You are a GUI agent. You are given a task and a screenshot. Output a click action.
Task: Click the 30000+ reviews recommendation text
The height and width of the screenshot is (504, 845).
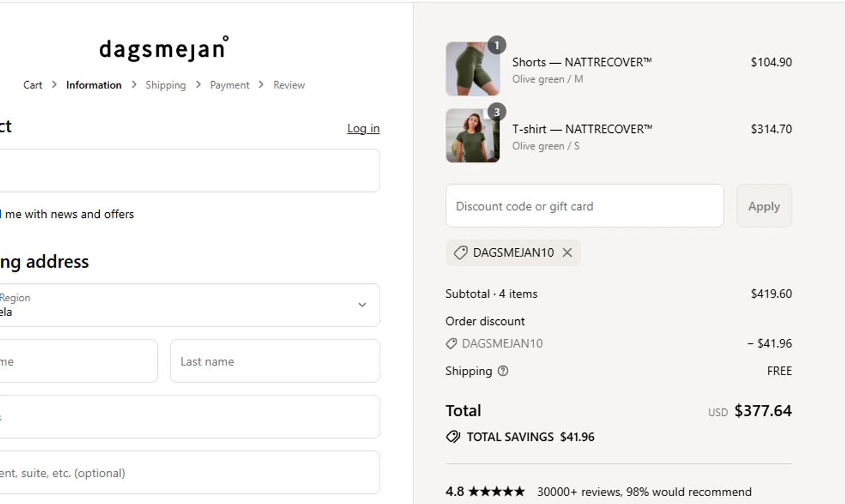tap(644, 492)
